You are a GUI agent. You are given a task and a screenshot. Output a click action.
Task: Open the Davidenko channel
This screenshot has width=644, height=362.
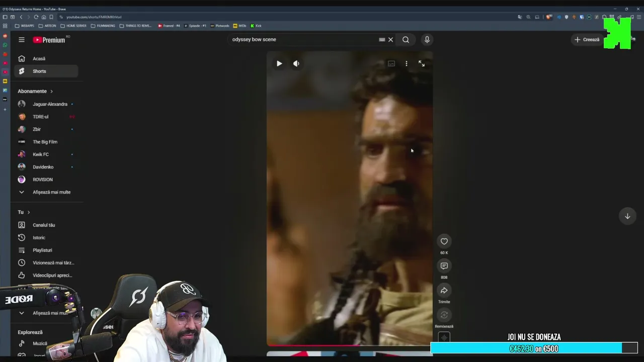point(46,167)
